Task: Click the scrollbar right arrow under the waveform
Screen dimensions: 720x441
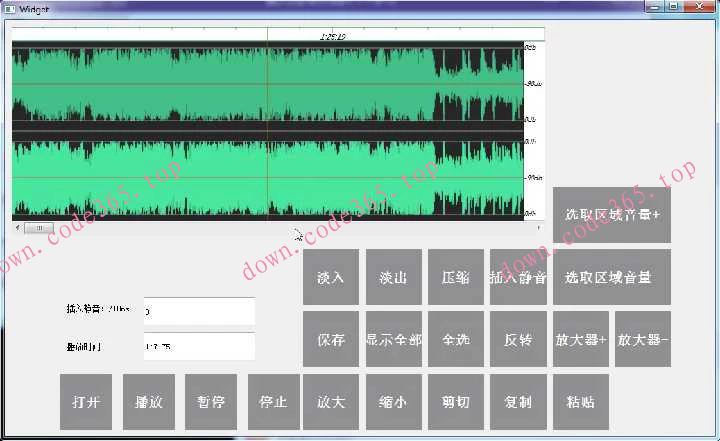Action: [539, 227]
